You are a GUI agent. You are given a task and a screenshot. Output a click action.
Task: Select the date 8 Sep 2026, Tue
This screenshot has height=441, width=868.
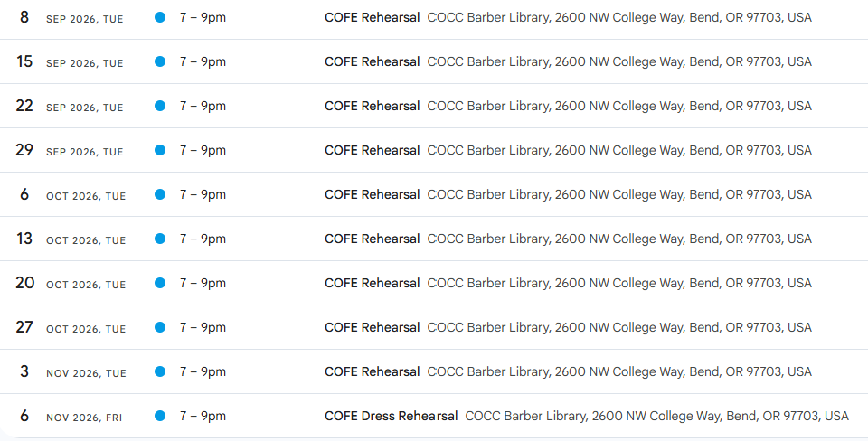70,17
